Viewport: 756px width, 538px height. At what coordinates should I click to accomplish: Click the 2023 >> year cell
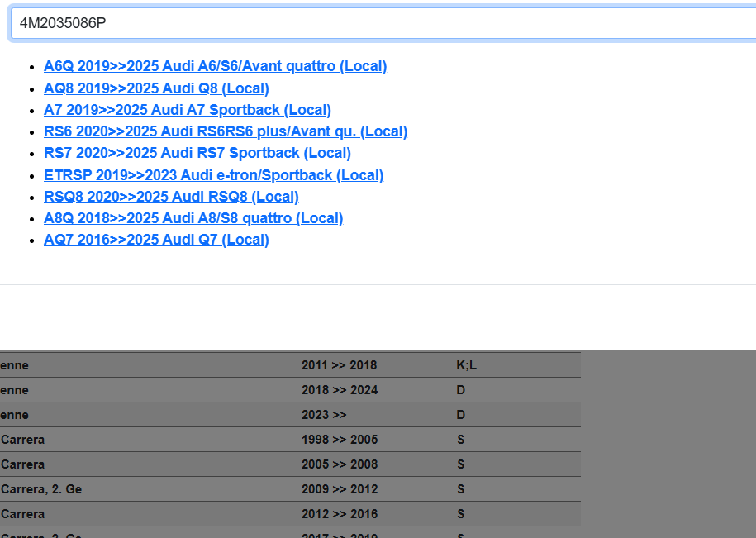click(324, 415)
